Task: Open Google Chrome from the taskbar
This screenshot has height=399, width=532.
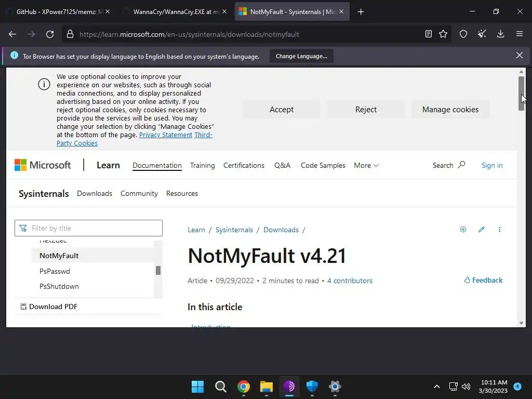Action: pyautogui.click(x=243, y=387)
